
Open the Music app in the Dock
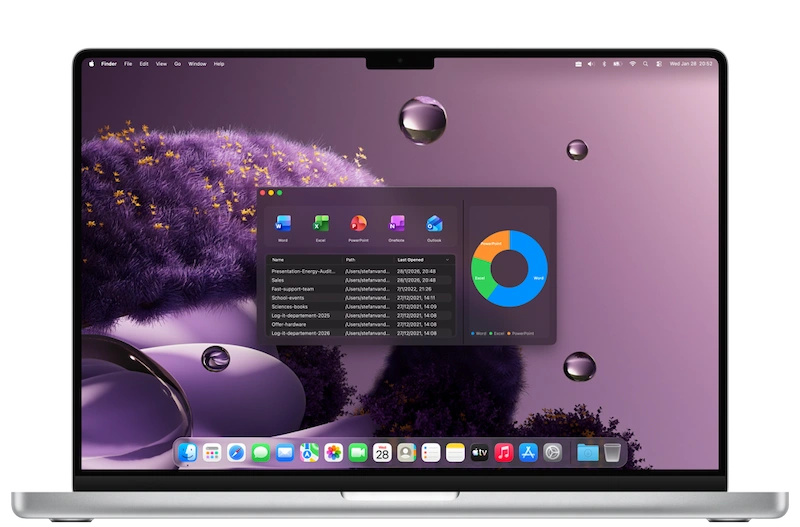tap(504, 453)
